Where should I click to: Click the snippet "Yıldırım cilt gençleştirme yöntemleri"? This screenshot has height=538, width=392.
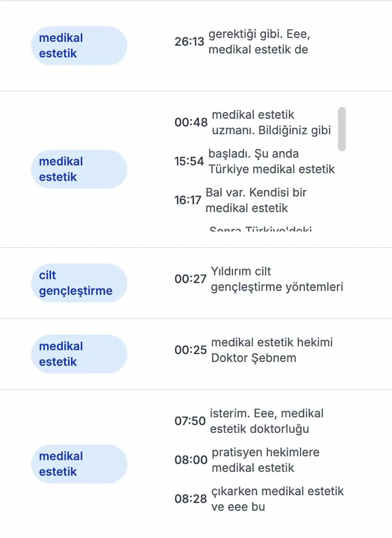pyautogui.click(x=276, y=279)
